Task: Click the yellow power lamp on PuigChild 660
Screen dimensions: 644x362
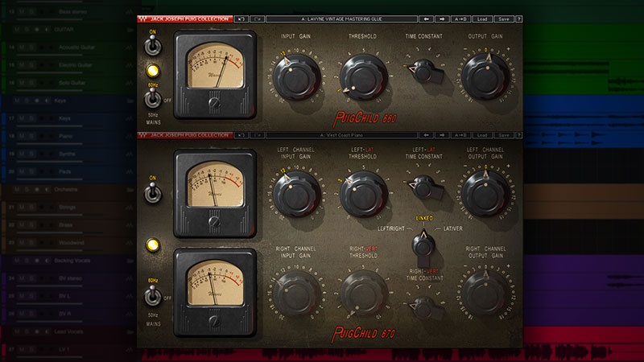Action: coord(153,71)
